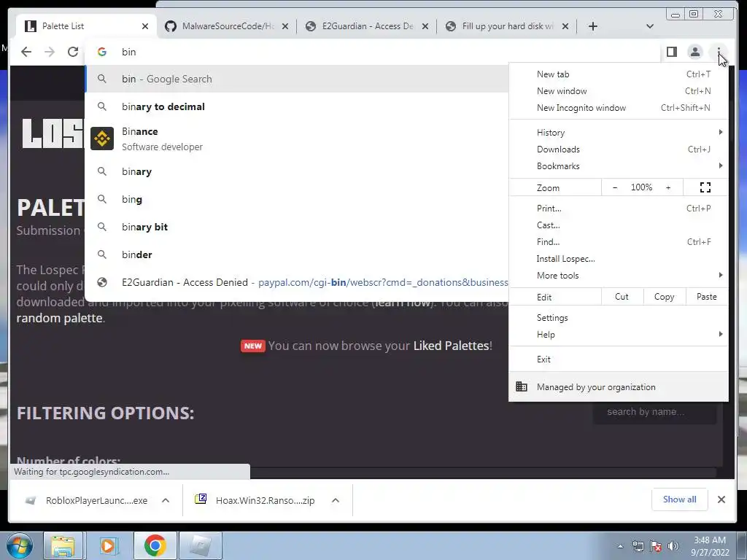Enter fullscreen via Zoom row icon
This screenshot has height=560, width=747.
click(x=705, y=187)
